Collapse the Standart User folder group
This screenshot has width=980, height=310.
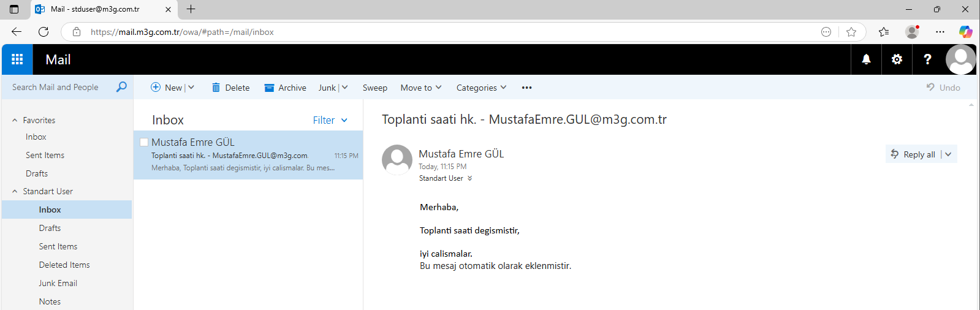(x=15, y=191)
